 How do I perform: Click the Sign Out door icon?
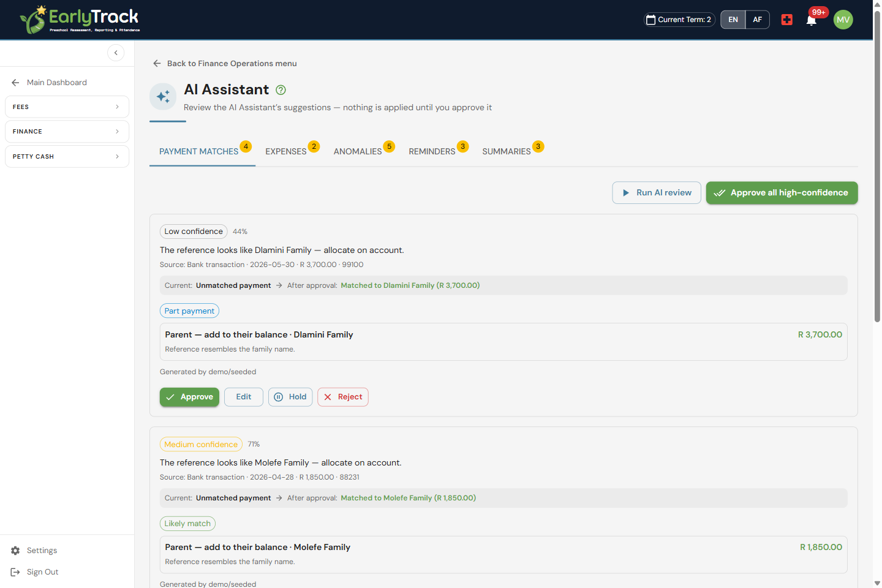[x=15, y=572]
